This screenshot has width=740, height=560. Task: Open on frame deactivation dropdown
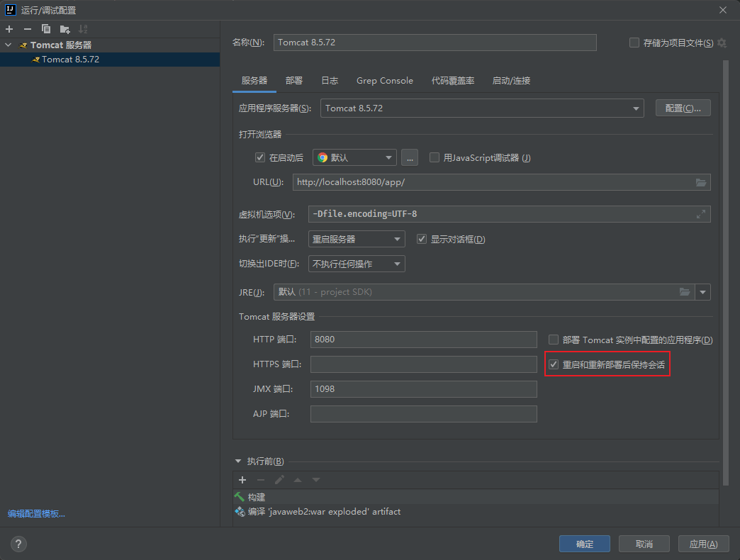click(357, 264)
